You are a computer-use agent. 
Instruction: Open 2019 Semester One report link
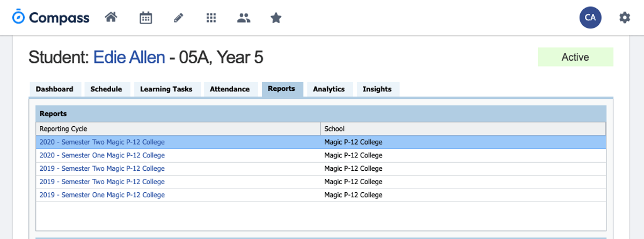(x=102, y=195)
